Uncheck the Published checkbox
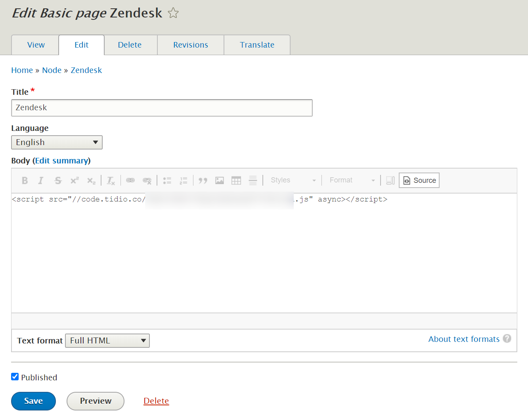The width and height of the screenshot is (528, 420). (x=15, y=377)
